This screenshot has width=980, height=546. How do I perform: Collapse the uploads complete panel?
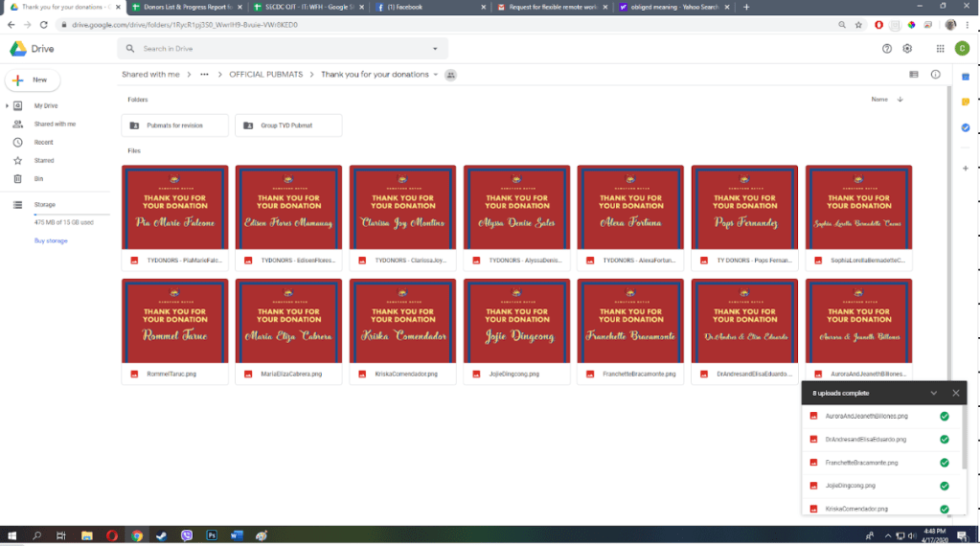(x=934, y=393)
